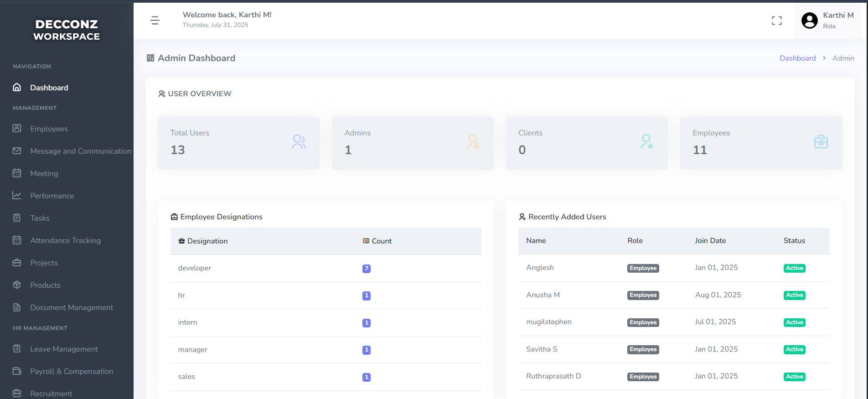
Task: Click the Dashboard home icon
Action: click(x=17, y=87)
